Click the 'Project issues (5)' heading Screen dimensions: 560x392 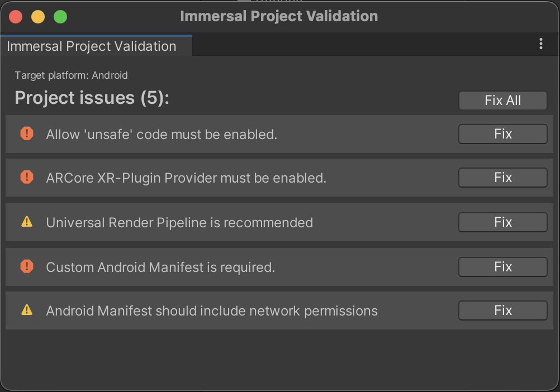[92, 98]
